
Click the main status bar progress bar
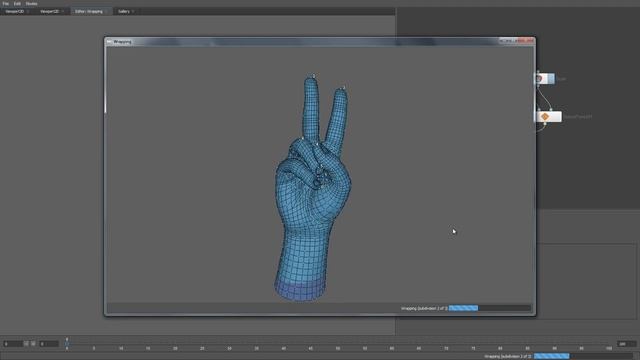pos(584,356)
